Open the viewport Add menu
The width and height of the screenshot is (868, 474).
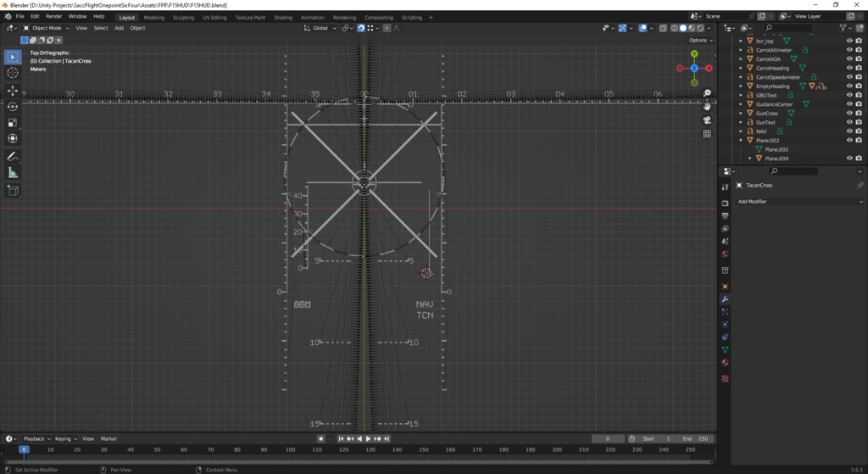pyautogui.click(x=119, y=28)
